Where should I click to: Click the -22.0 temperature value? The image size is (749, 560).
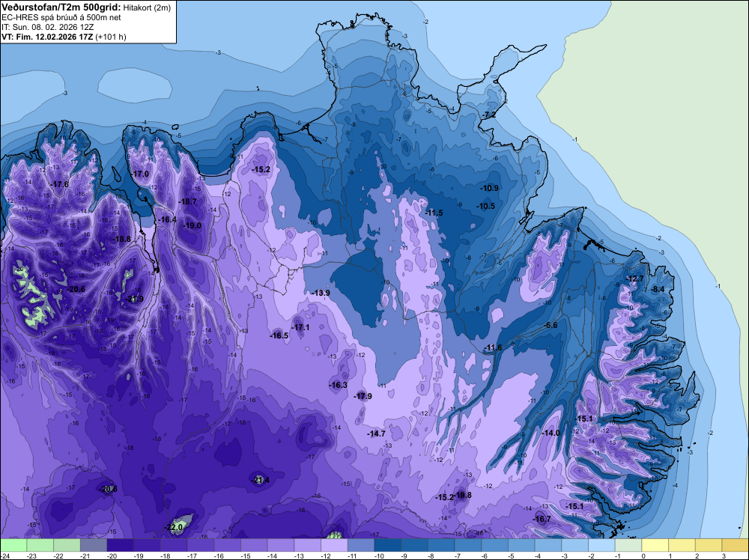click(x=174, y=527)
